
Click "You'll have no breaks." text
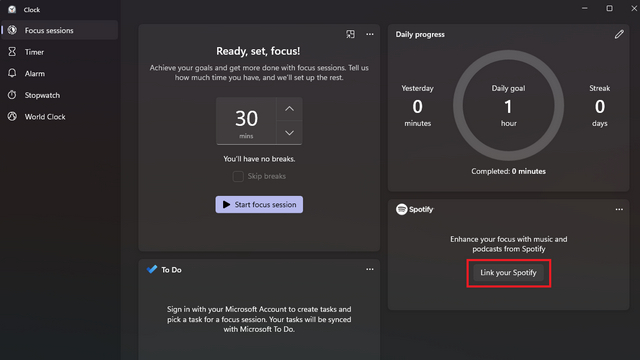[x=259, y=159]
